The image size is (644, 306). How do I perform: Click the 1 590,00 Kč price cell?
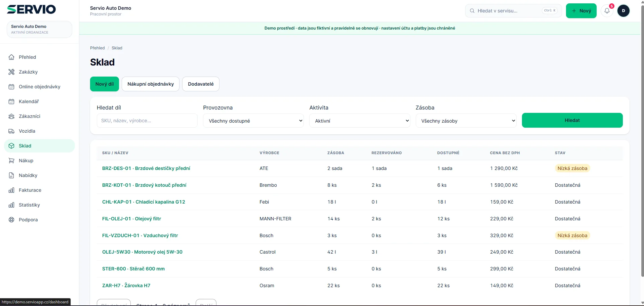point(504,185)
